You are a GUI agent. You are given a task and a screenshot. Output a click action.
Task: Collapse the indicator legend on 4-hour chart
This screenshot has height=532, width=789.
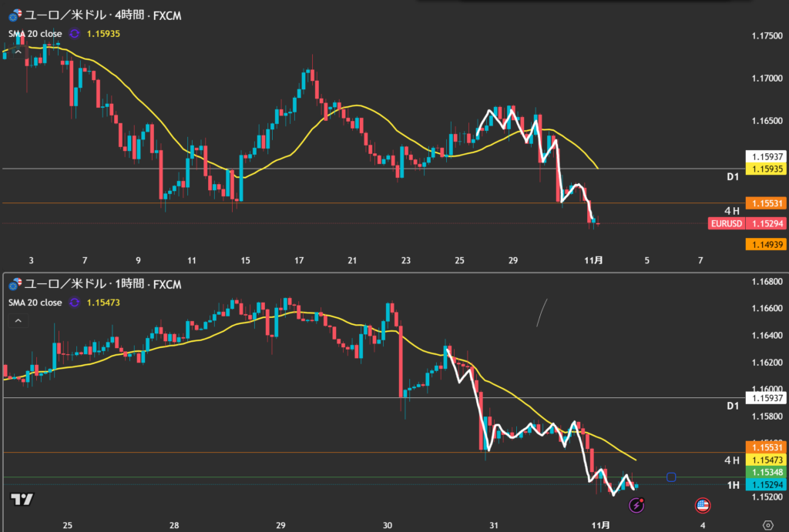[x=17, y=52]
